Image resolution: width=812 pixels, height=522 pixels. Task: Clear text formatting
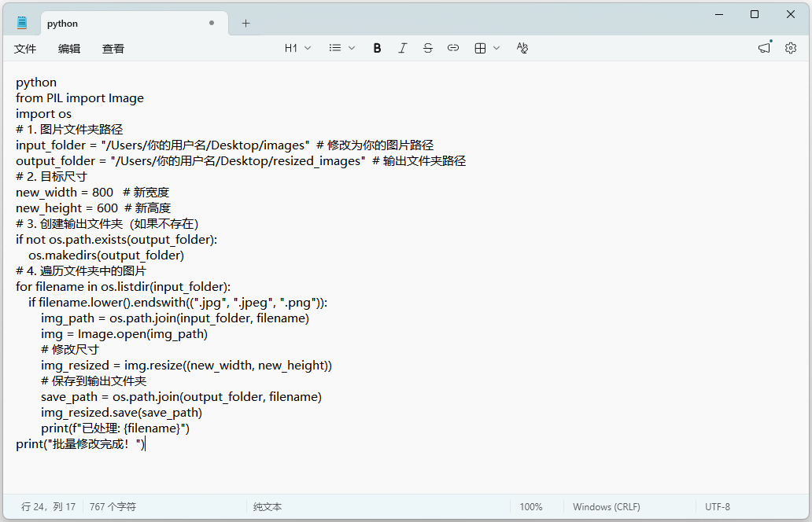[522, 48]
